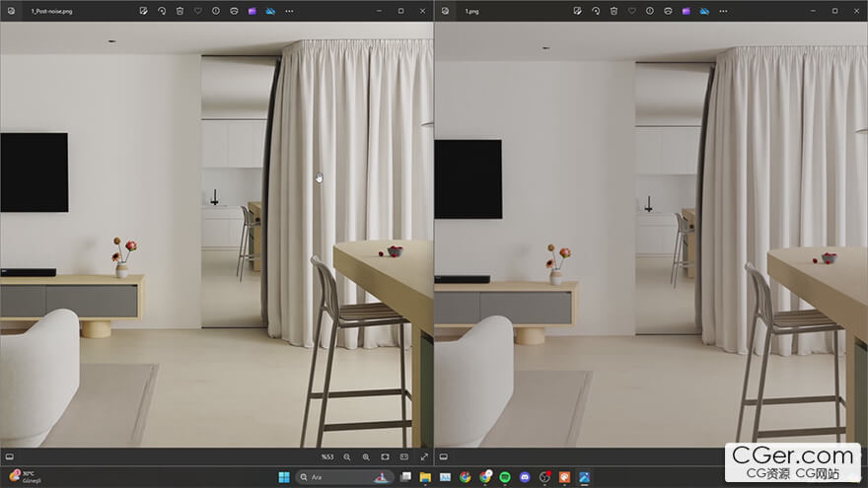Click Edit image icon in 1_Post-noise.png window

[x=143, y=11]
